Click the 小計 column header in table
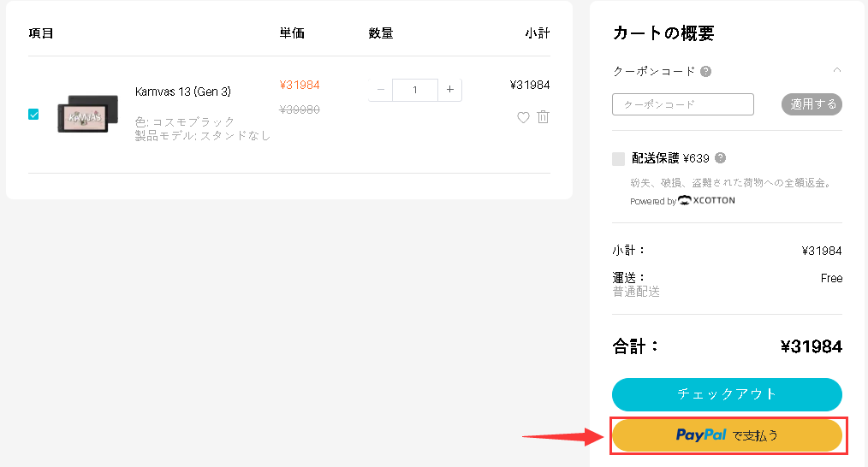The width and height of the screenshot is (868, 467). [538, 33]
